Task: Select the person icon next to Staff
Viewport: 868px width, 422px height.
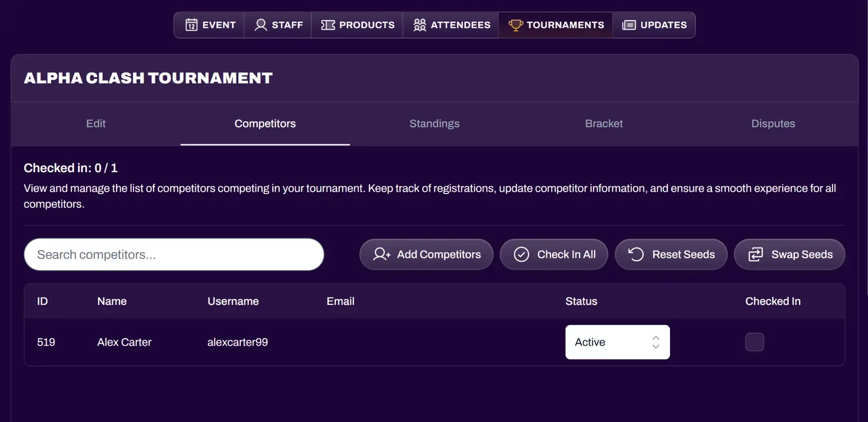Action: pyautogui.click(x=260, y=24)
